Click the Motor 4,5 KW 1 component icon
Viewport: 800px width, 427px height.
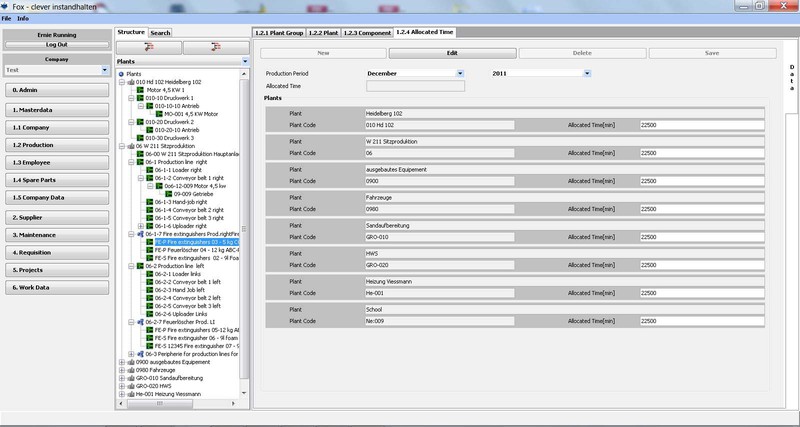pos(141,90)
